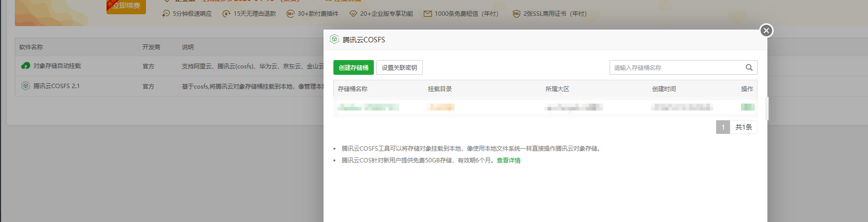Click the note about 免费50GB存储 for new users
Screen dimensions: 868x222
419,160
